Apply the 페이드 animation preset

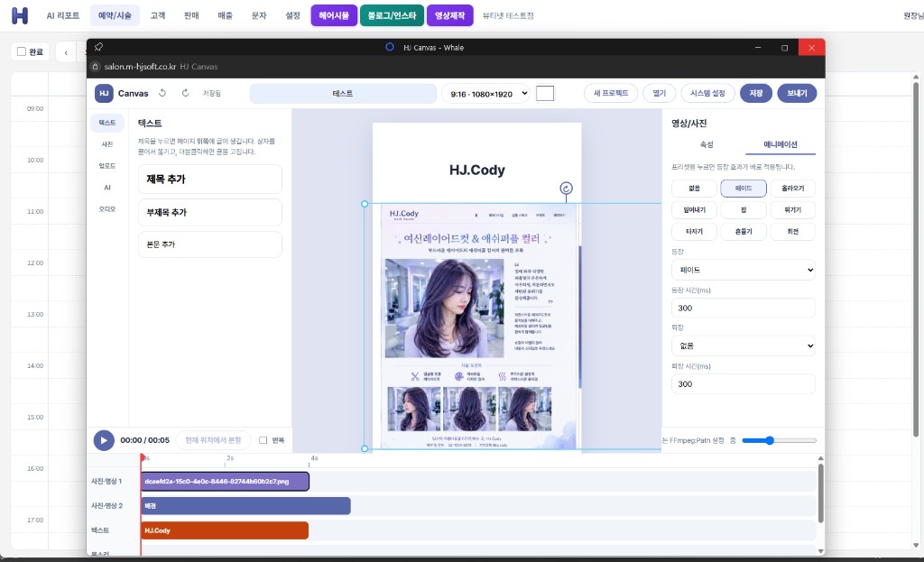744,189
